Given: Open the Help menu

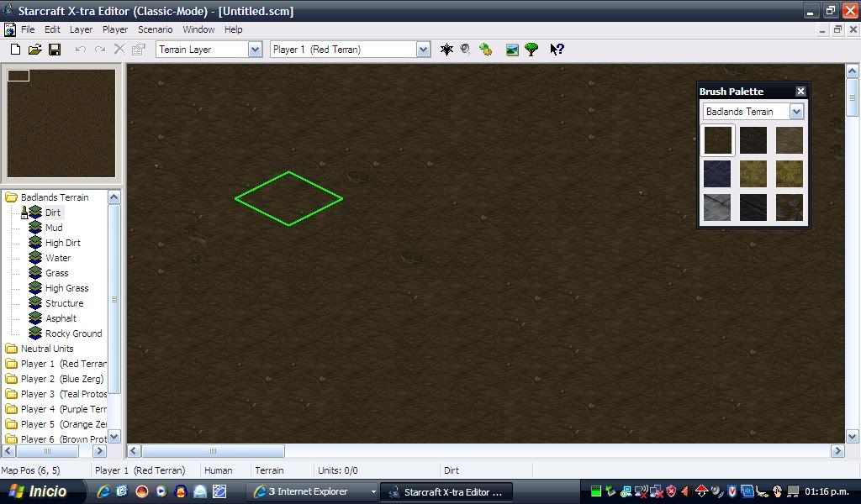Looking at the screenshot, I should [233, 29].
